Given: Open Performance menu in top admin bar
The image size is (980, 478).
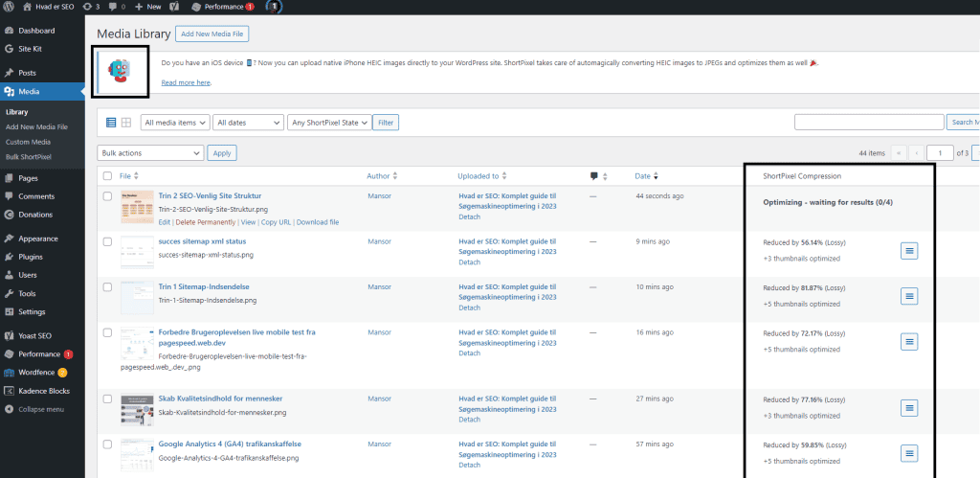Looking at the screenshot, I should 223,7.
